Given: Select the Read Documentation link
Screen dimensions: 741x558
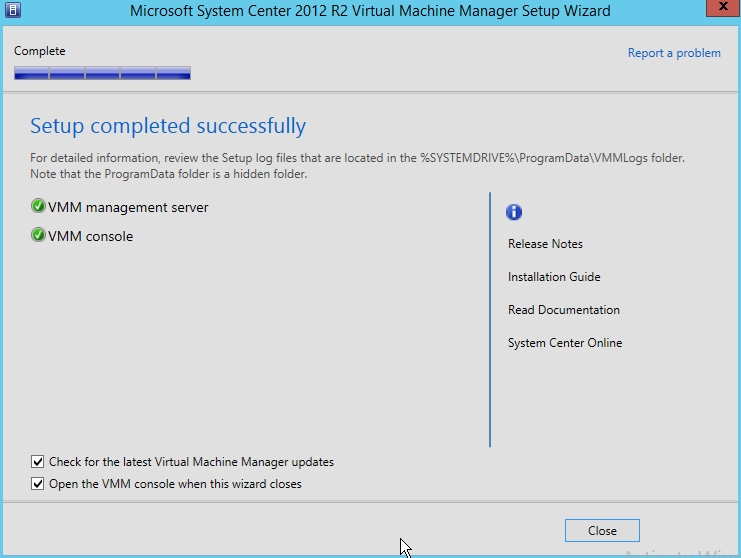Looking at the screenshot, I should tap(563, 310).
